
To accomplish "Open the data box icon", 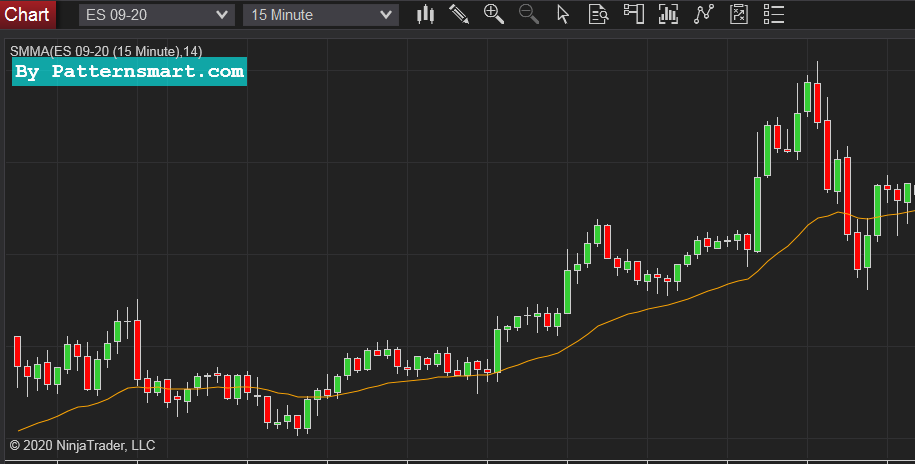I will pos(598,14).
